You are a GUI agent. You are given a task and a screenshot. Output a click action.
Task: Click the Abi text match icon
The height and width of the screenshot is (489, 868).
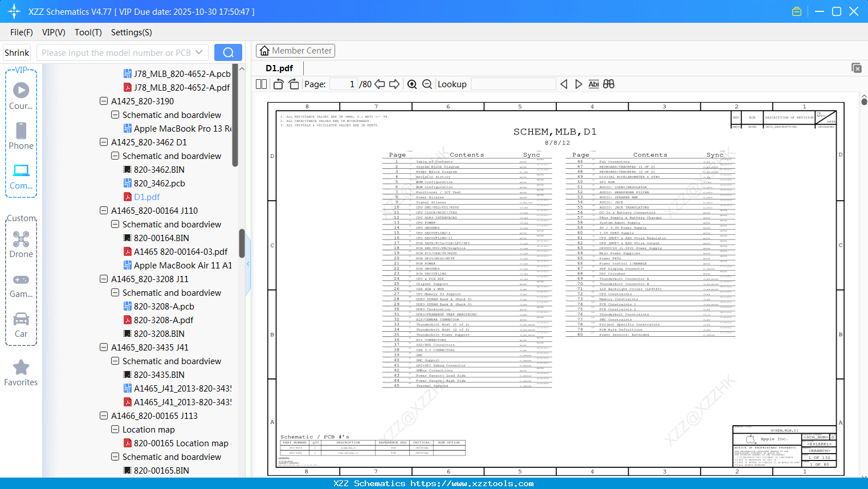(594, 84)
